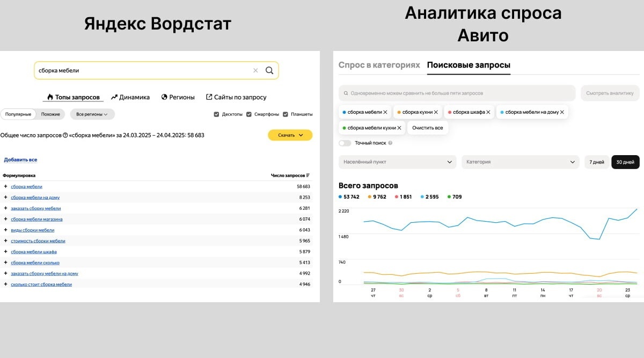Click the chart date label 20 вс

pyautogui.click(x=599, y=293)
